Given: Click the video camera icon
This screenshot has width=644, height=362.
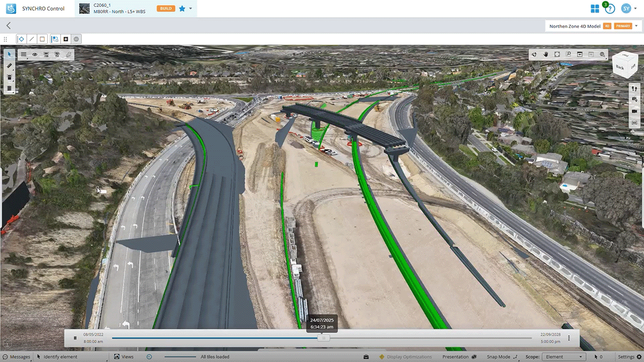Looking at the screenshot, I should point(634,110).
